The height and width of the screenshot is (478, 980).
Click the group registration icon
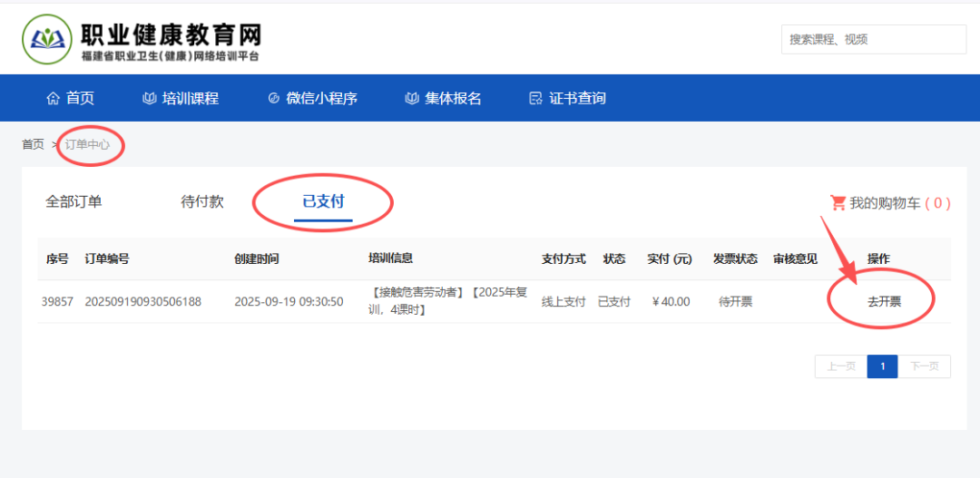[x=412, y=98]
